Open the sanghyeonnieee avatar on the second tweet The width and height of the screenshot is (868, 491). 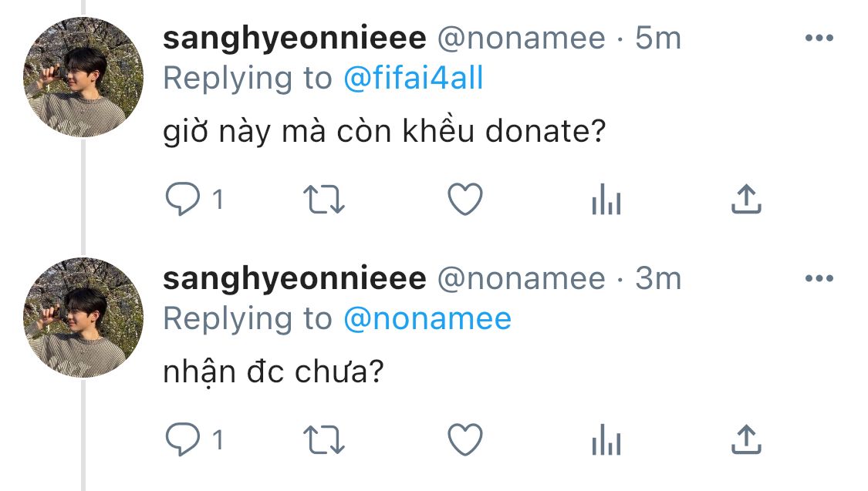[83, 318]
